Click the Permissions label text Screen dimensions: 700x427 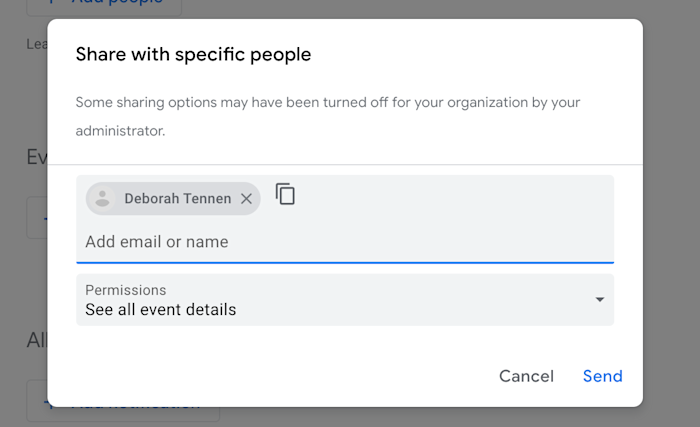(x=125, y=290)
